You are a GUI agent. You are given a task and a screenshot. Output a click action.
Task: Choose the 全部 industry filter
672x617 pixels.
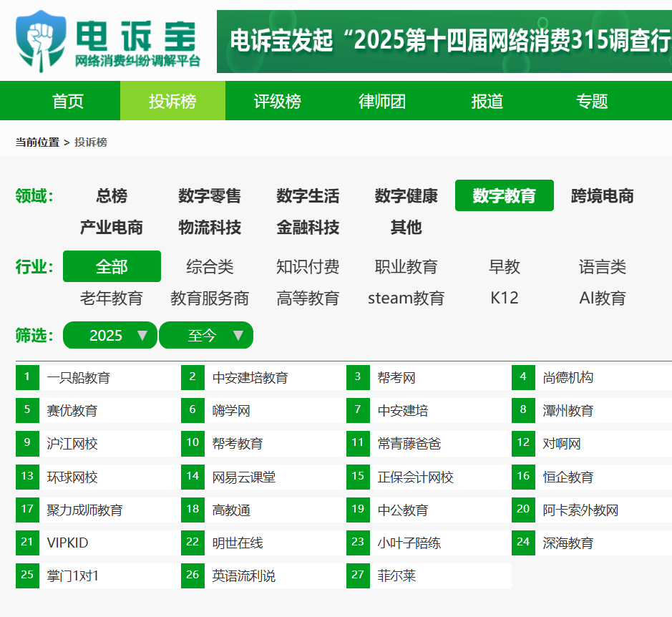pos(112,266)
